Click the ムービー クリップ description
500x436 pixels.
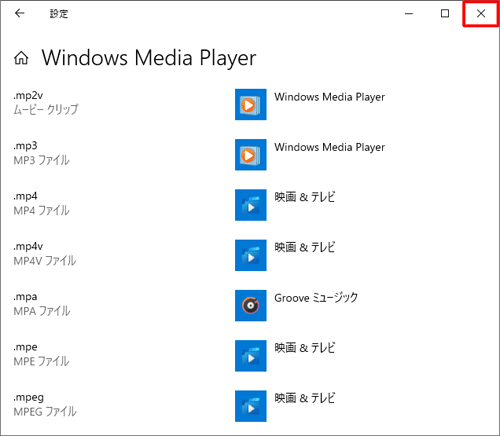point(46,109)
